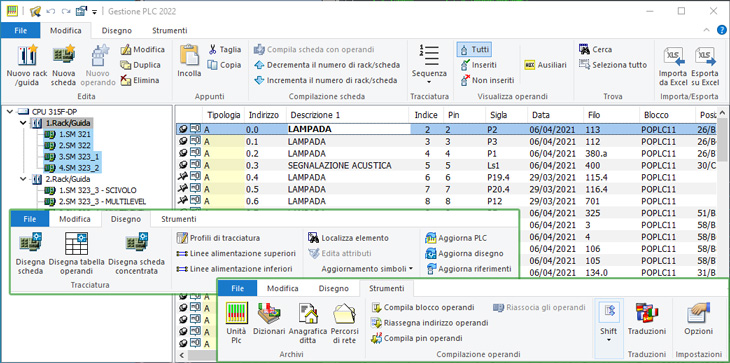Toggle the Tutti operands filter
This screenshot has width=730, height=363.
474,49
